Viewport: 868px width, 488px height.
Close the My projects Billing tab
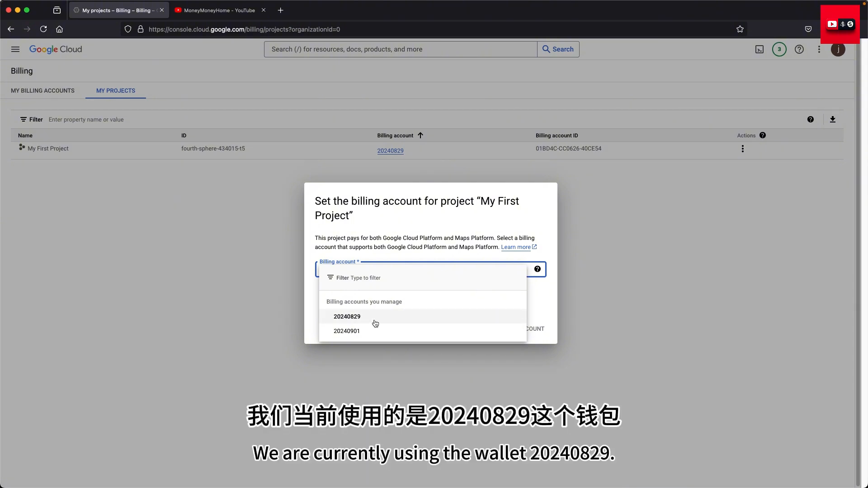click(x=162, y=10)
